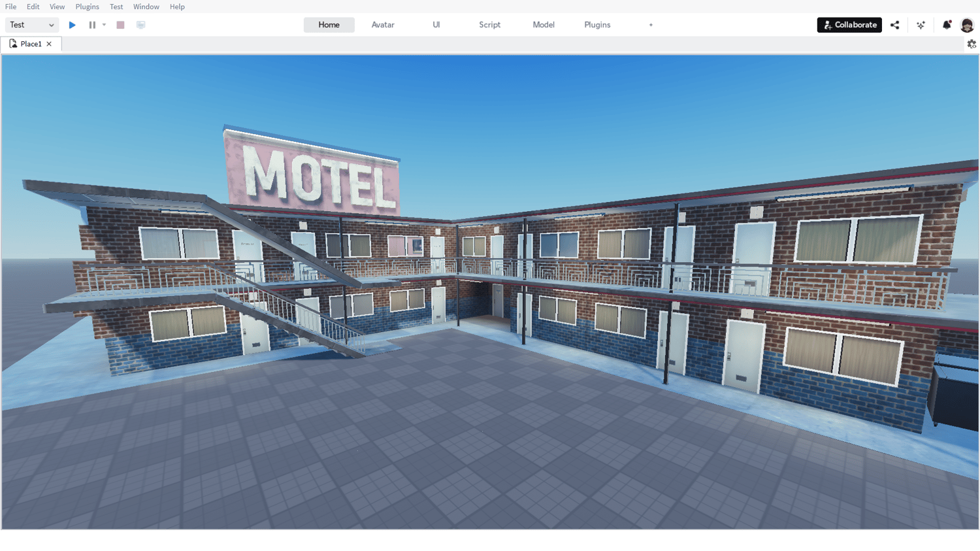This screenshot has height=551, width=980.
Task: Select the Avatar ribbon tab
Action: [382, 24]
